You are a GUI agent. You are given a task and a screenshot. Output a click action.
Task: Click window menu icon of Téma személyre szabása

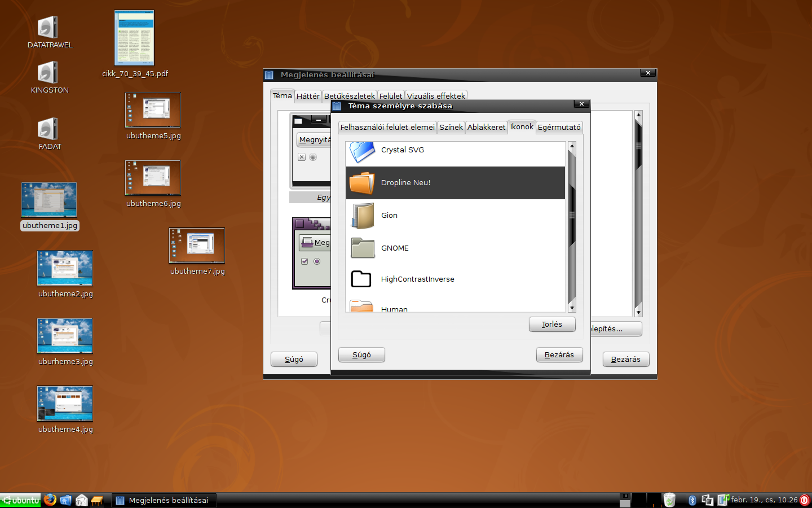click(337, 106)
